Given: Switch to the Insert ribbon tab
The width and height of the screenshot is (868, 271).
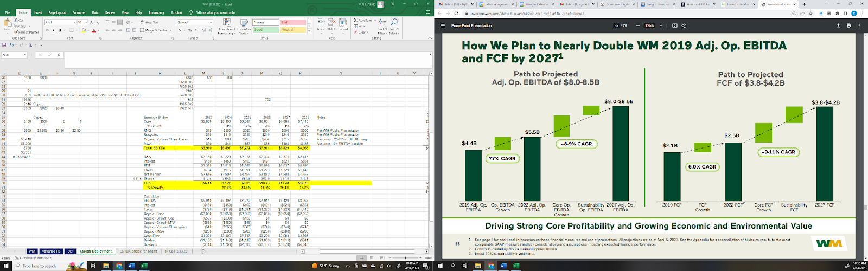Looking at the screenshot, I should tap(38, 12).
